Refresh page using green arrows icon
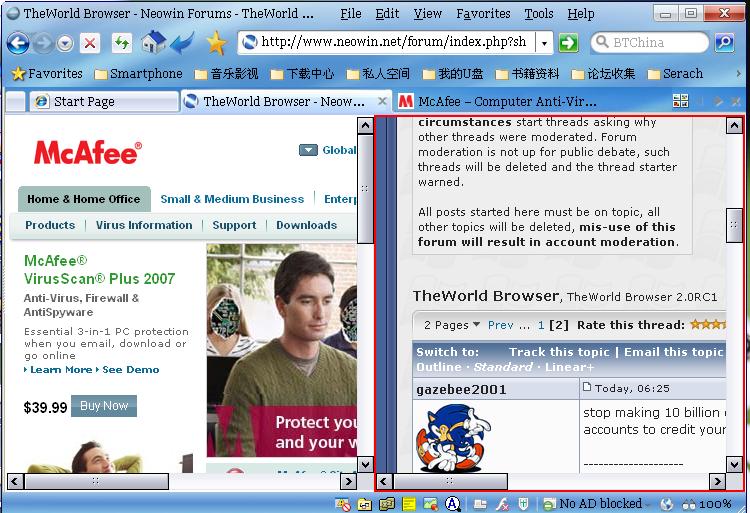This screenshot has height=513, width=750. coord(121,43)
